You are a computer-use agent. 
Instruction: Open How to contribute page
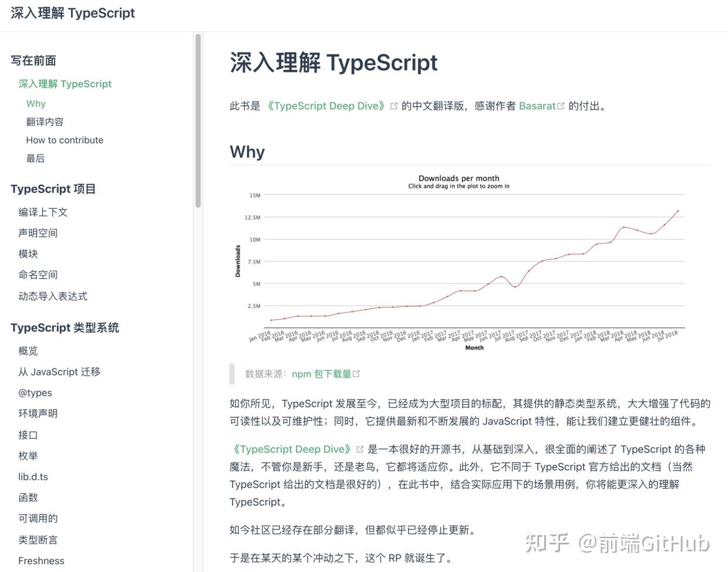(x=65, y=140)
